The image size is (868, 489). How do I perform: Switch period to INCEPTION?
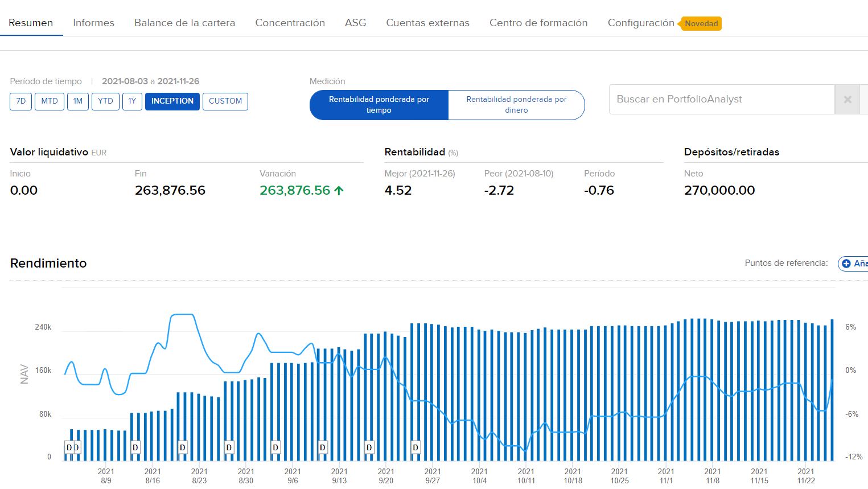172,101
